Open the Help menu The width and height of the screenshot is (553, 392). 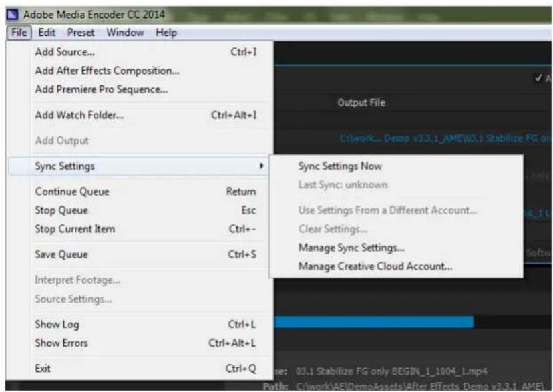pyautogui.click(x=166, y=33)
